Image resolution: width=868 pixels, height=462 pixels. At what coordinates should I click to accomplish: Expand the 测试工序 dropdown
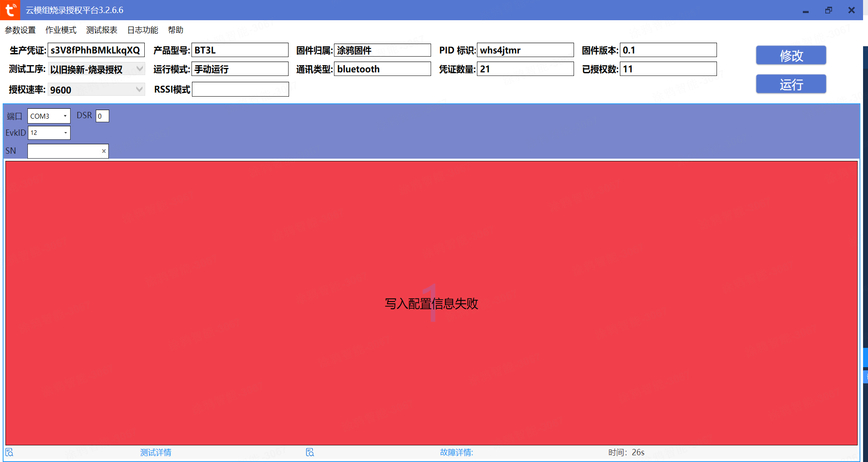[140, 69]
